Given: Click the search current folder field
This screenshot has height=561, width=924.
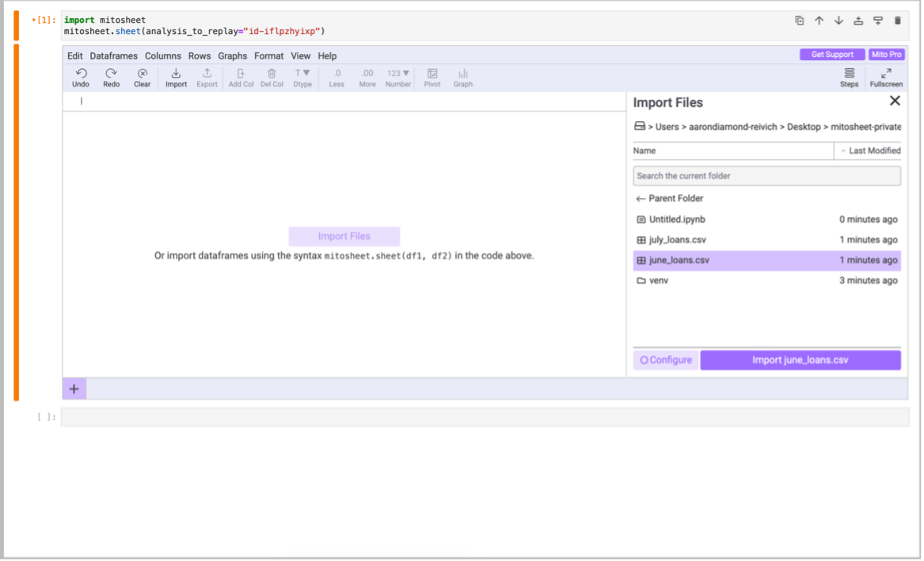Looking at the screenshot, I should tap(766, 176).
